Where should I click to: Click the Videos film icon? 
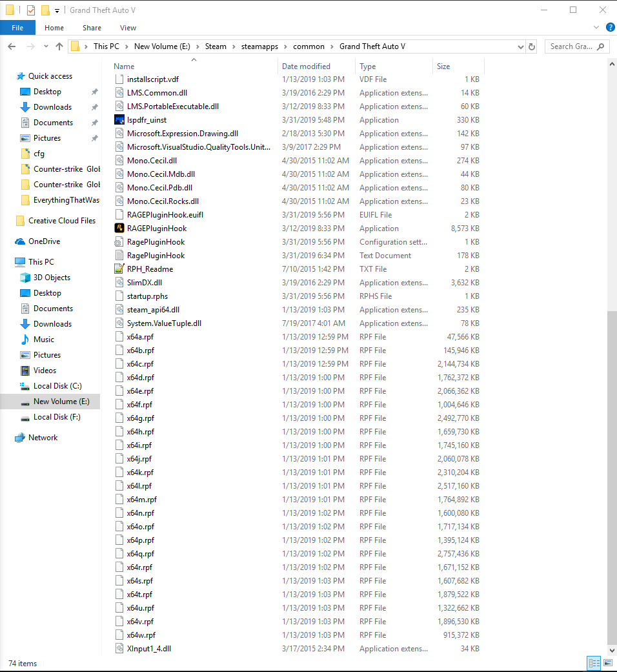pos(25,371)
